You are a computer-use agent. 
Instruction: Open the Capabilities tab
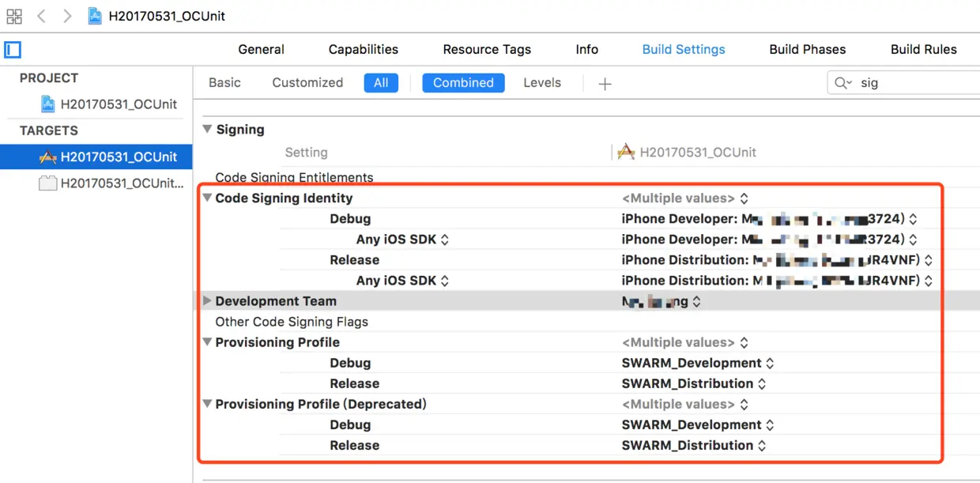[x=364, y=49]
